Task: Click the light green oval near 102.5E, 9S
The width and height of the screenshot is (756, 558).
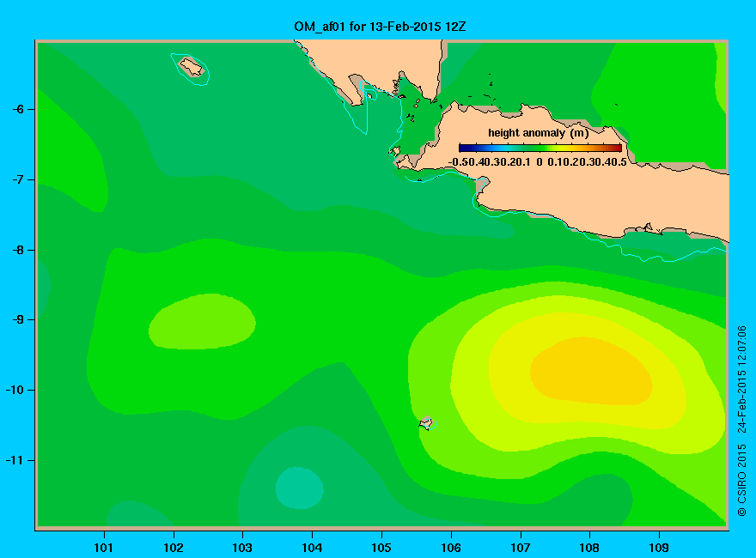Action: [202, 321]
